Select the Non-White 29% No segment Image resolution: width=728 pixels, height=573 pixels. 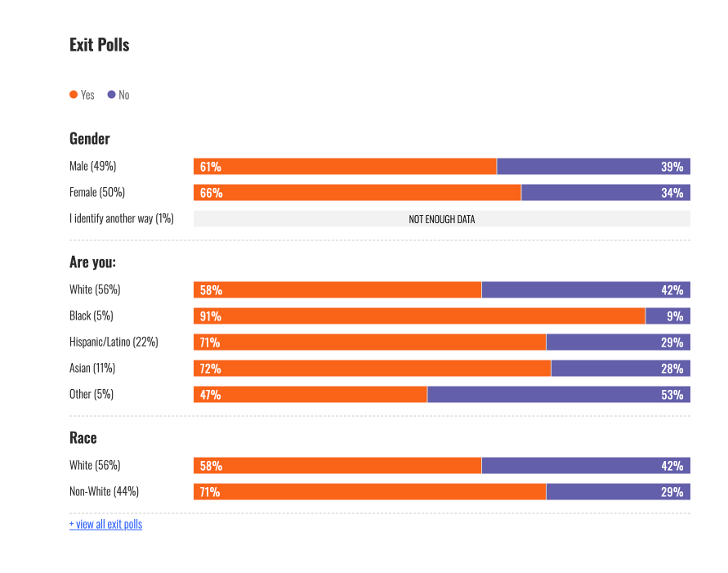(618, 492)
